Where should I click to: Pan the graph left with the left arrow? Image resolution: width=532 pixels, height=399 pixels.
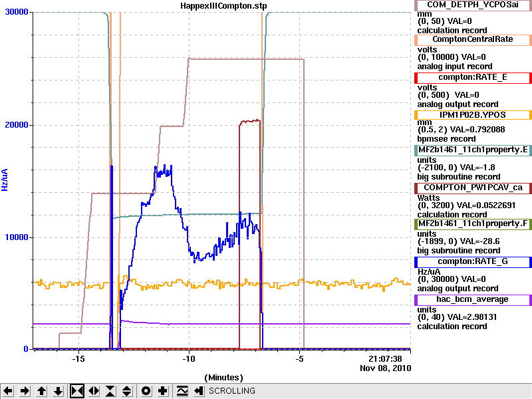click(x=8, y=391)
